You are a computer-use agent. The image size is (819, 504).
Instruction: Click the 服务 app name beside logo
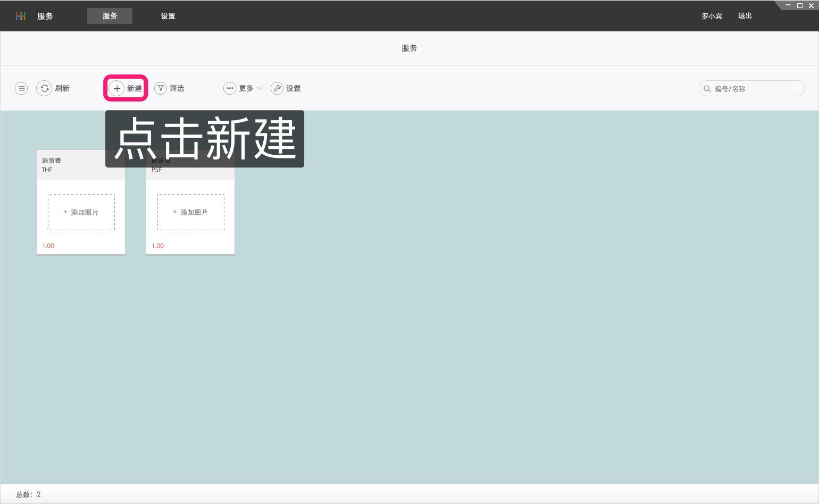coord(45,16)
